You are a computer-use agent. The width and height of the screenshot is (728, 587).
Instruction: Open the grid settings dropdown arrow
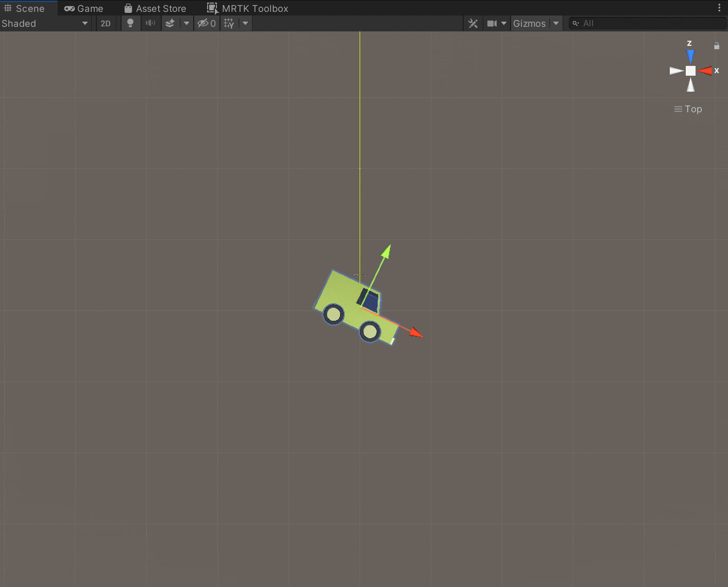click(x=245, y=23)
